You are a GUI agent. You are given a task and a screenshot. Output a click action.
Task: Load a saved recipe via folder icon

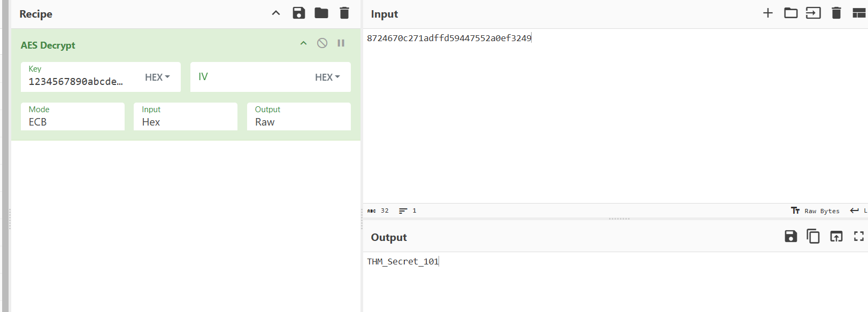321,13
